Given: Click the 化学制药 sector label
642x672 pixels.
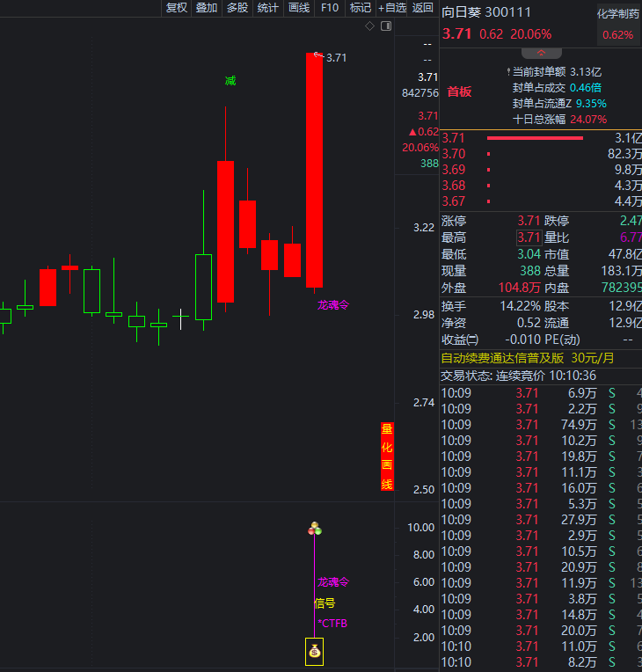Looking at the screenshot, I should click(618, 14).
